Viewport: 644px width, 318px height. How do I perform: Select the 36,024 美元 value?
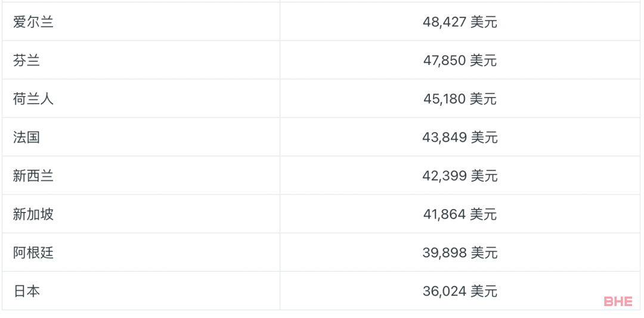point(460,291)
